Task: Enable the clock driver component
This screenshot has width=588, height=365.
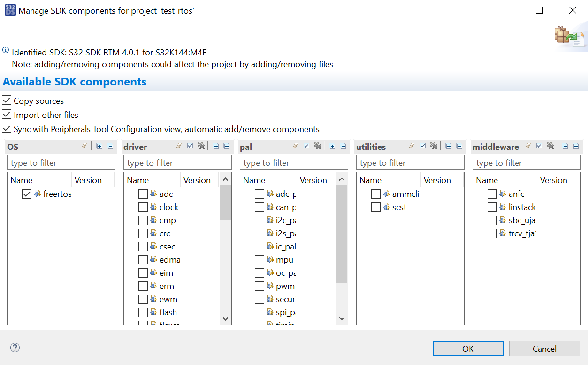Action: click(143, 207)
